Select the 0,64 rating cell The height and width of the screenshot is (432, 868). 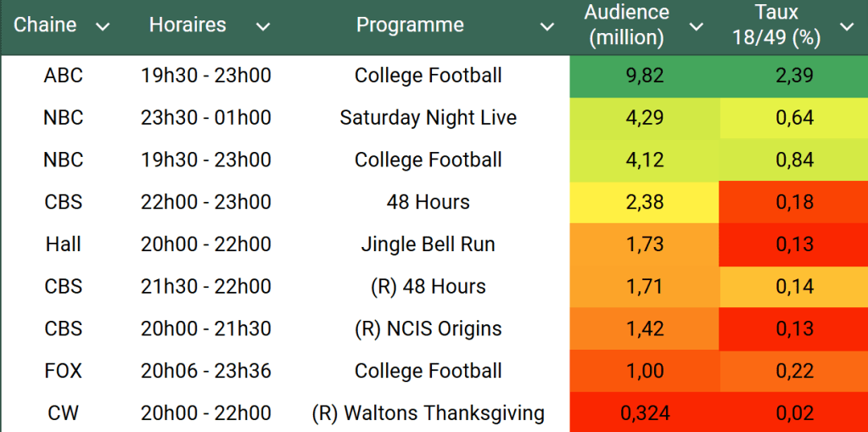[794, 118]
